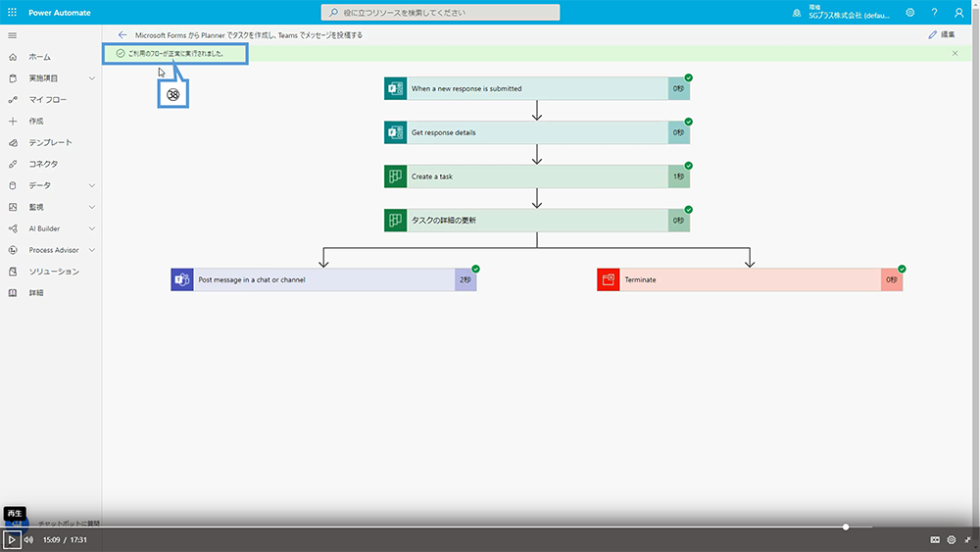Open マイ フロー in the sidebar
The image size is (980, 552).
click(x=47, y=100)
